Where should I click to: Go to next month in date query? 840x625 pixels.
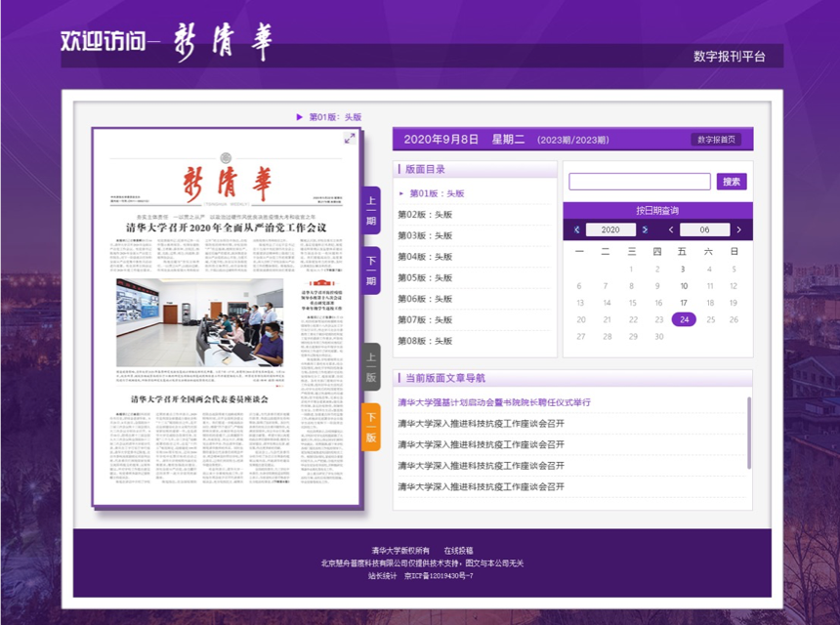[x=738, y=229]
